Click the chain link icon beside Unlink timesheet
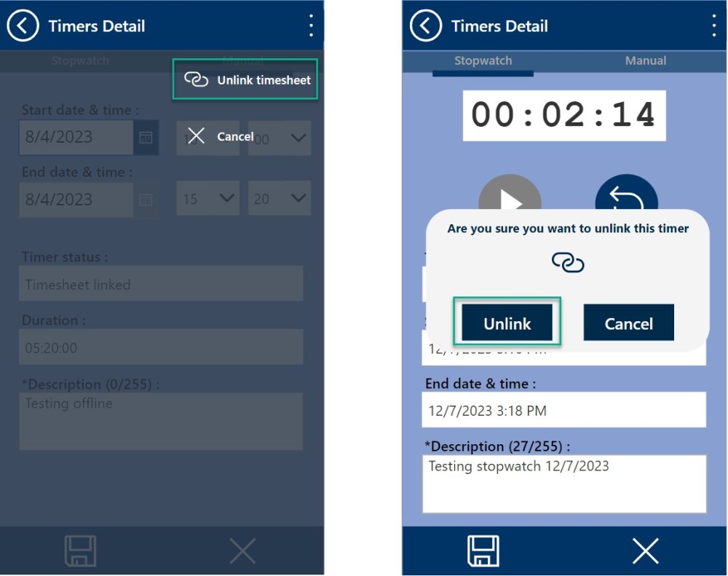The width and height of the screenshot is (728, 576). [x=196, y=79]
